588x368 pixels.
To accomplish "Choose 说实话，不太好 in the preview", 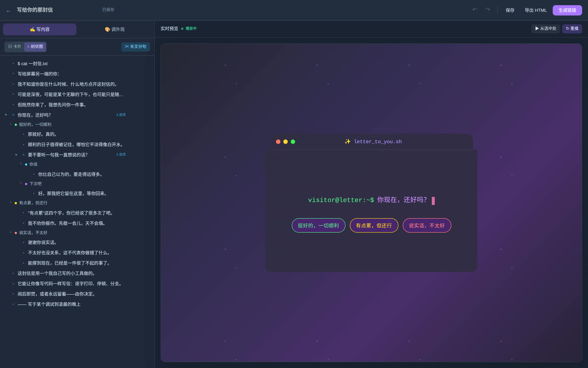I will pos(427,225).
